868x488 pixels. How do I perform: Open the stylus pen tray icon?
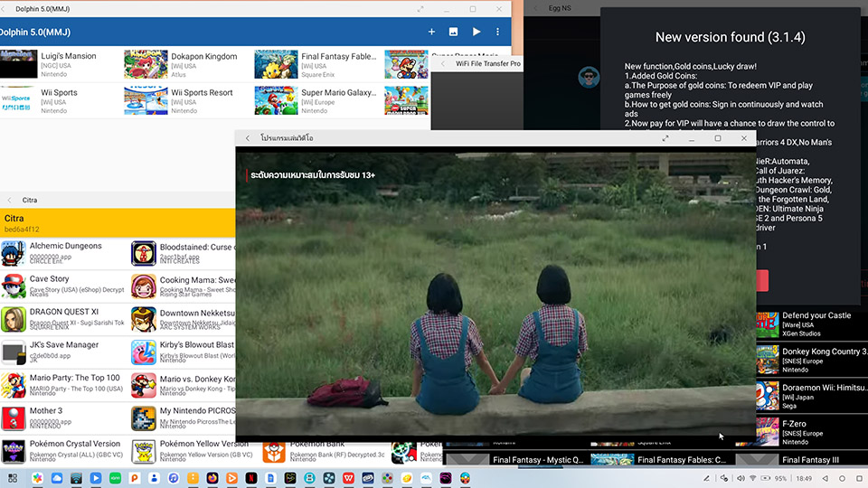point(706,479)
